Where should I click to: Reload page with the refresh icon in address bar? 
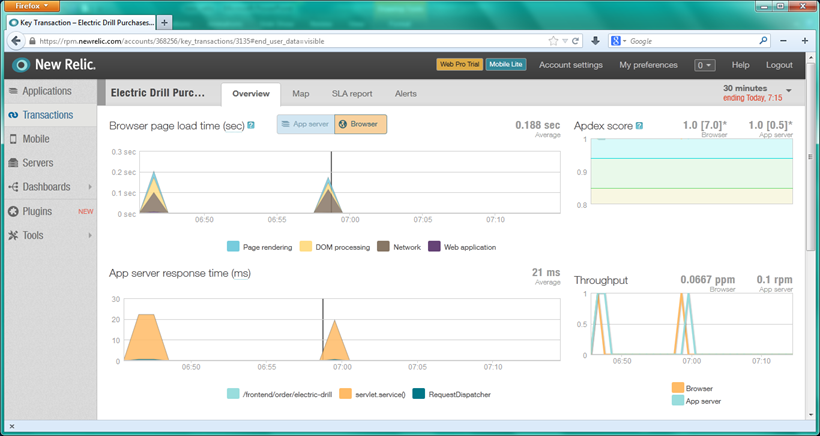coord(576,41)
